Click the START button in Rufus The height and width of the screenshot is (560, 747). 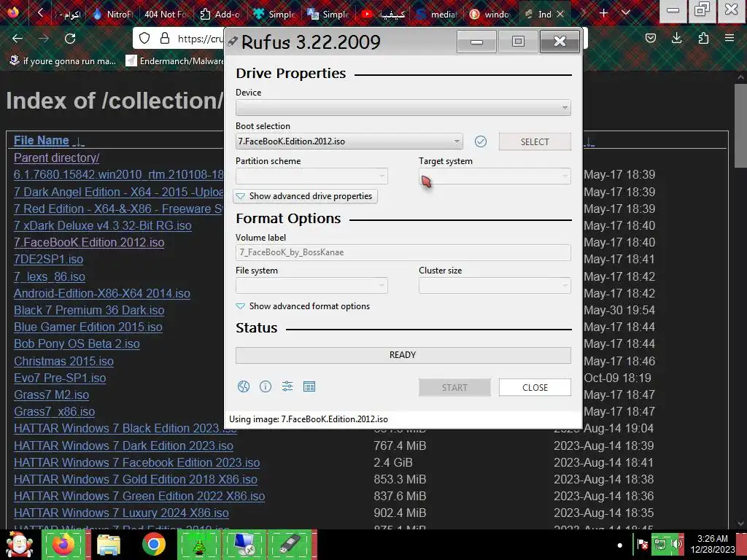[454, 387]
